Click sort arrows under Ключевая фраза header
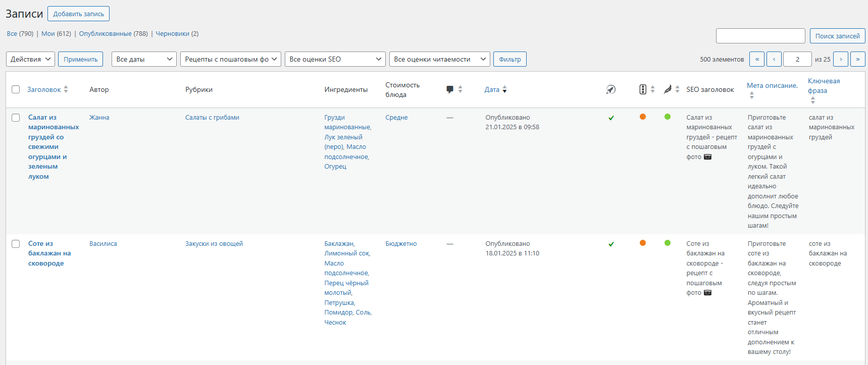The width and height of the screenshot is (868, 365). tap(812, 100)
